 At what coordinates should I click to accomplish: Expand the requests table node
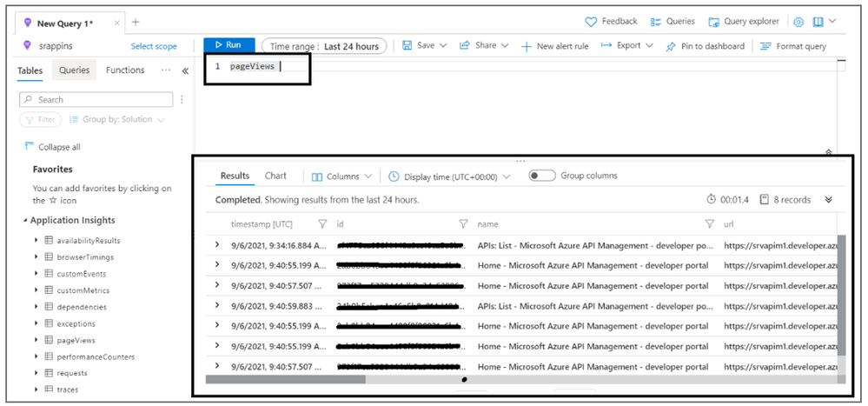pos(36,373)
